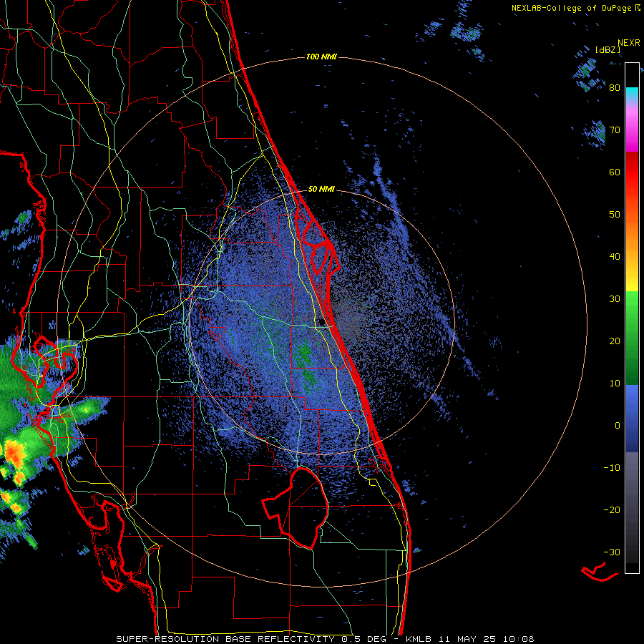Click the '100 NMI' range ring label

tap(321, 57)
